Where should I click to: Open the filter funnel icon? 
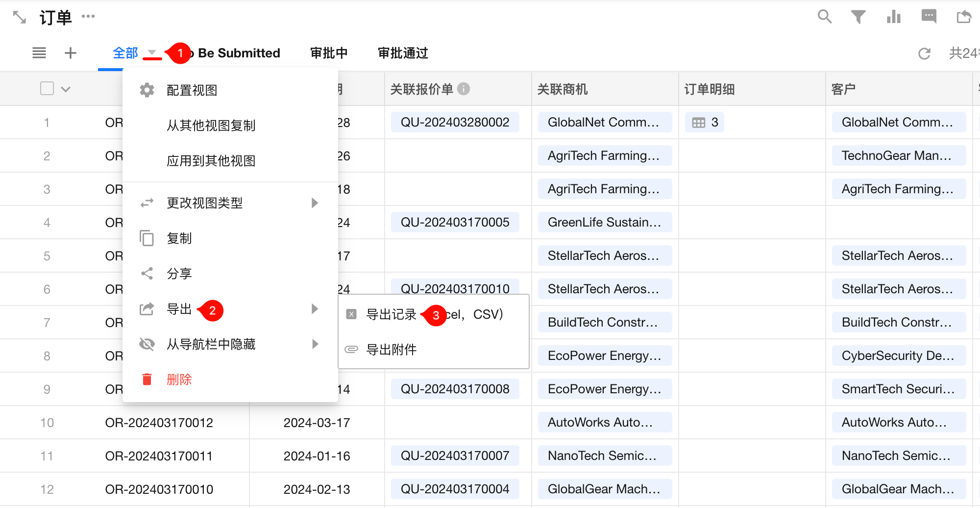(858, 17)
